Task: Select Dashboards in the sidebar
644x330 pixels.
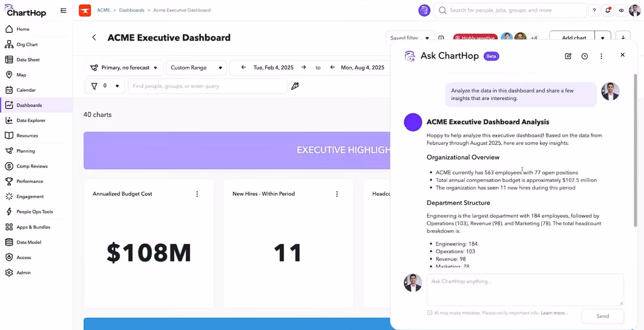Action: click(36, 105)
